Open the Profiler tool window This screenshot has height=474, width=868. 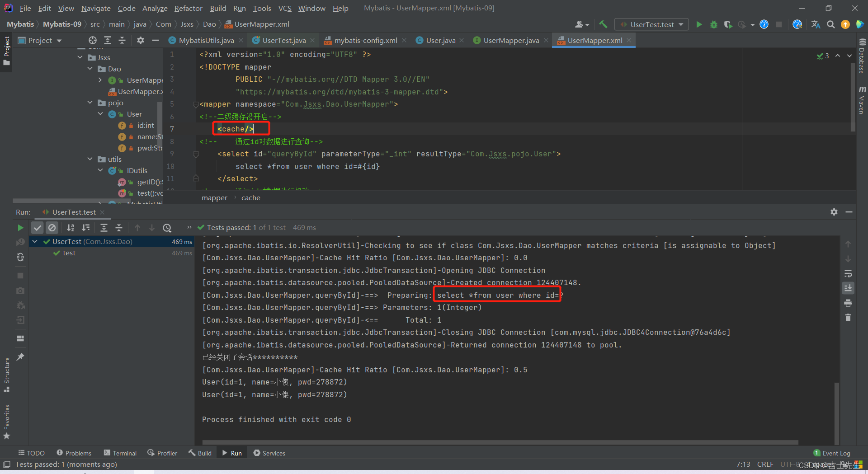[x=162, y=453]
